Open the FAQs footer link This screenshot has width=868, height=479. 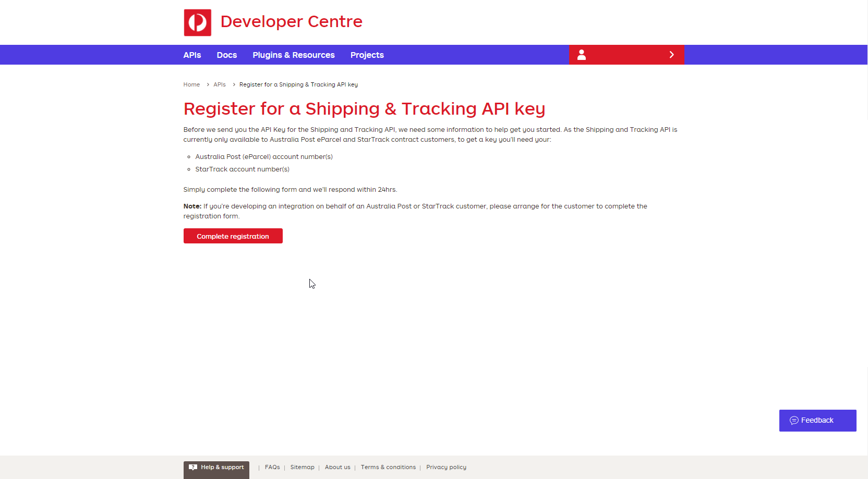coord(272,467)
